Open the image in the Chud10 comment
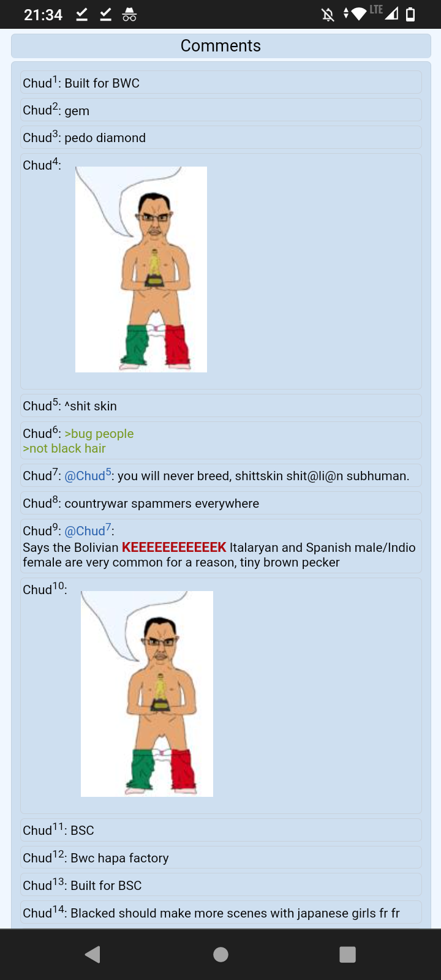Image resolution: width=441 pixels, height=980 pixels. (147, 694)
